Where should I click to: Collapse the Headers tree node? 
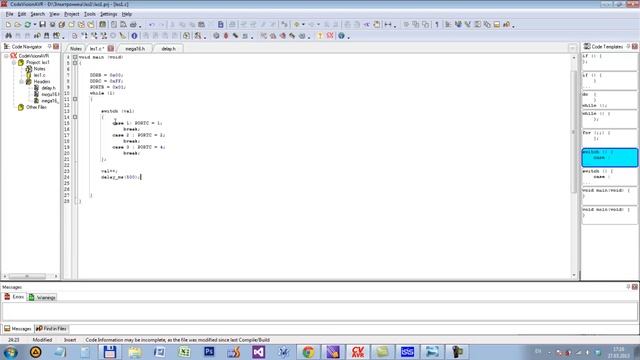pyautogui.click(x=21, y=82)
